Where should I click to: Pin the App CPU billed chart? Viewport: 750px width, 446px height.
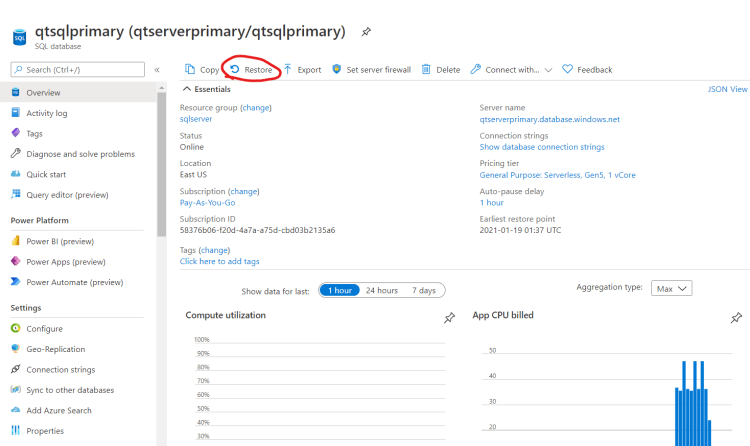tap(736, 318)
